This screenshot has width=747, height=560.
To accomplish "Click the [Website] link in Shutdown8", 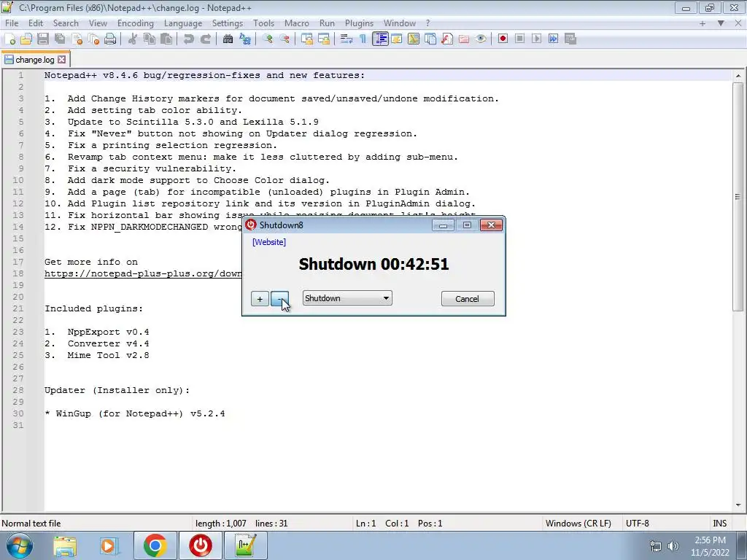I will [269, 242].
